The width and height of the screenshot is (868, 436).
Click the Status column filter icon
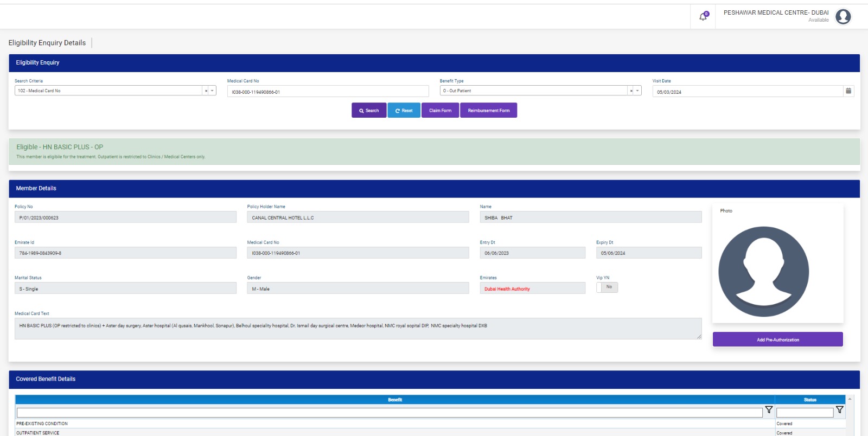(x=839, y=410)
